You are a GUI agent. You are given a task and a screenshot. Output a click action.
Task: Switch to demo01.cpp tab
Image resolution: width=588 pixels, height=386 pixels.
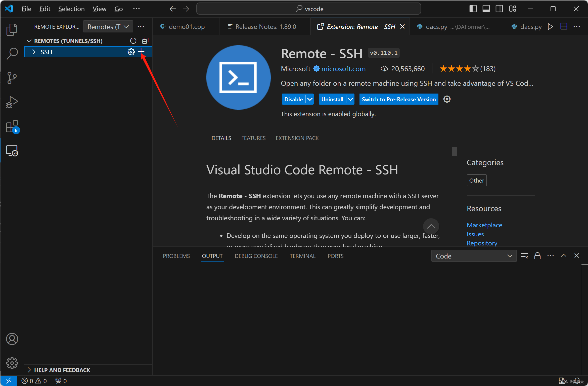186,27
